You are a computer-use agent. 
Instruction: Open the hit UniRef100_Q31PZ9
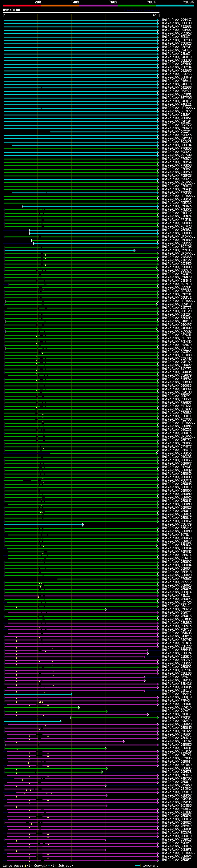pyautogui.click(x=177, y=751)
